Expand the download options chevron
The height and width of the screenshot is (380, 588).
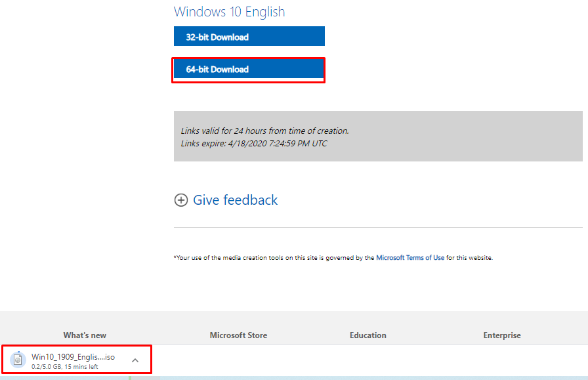135,360
